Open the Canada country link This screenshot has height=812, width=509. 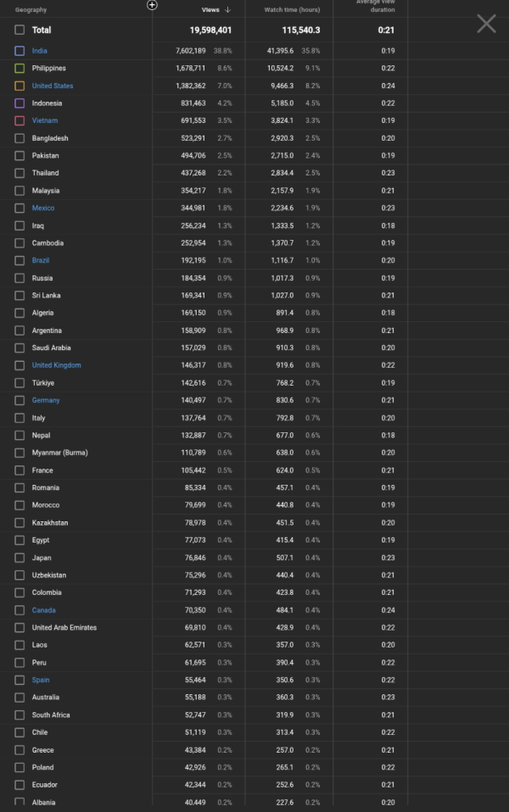coord(43,609)
